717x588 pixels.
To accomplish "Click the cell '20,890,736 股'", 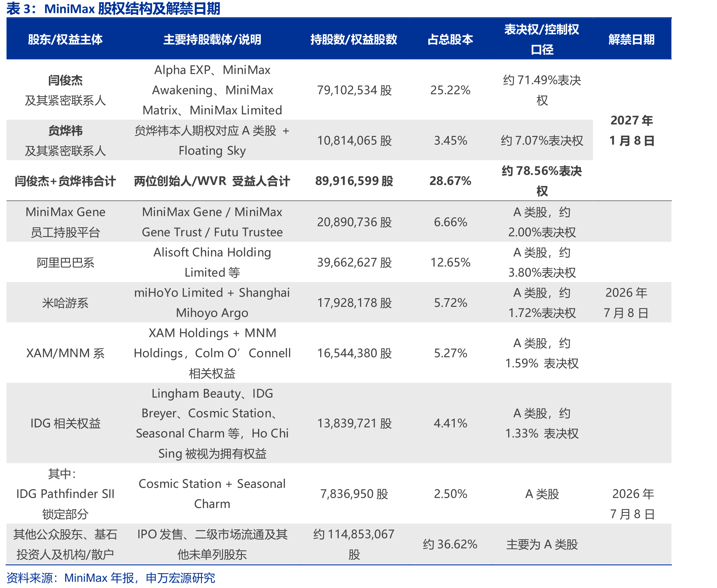I will pyautogui.click(x=354, y=222).
